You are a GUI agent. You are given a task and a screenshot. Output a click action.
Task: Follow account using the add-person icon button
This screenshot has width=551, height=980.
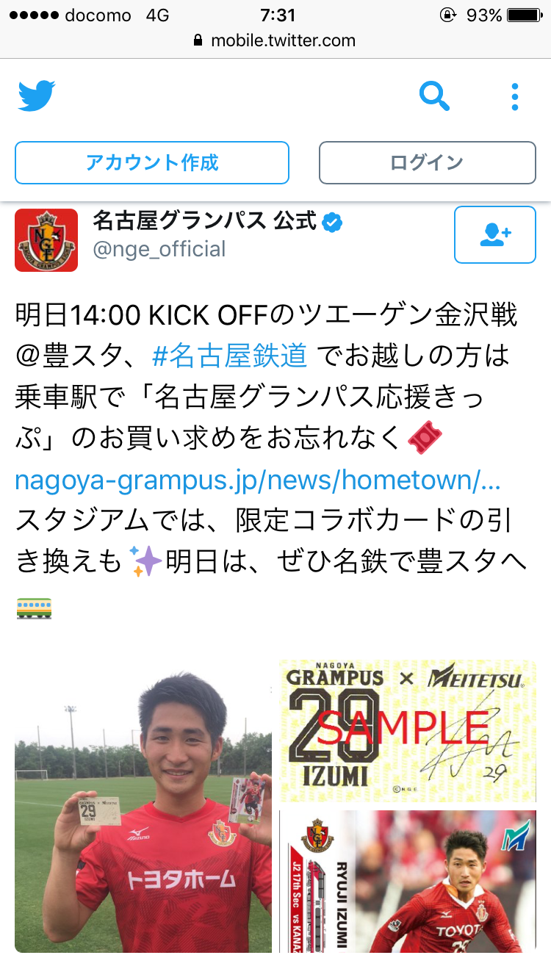point(495,234)
